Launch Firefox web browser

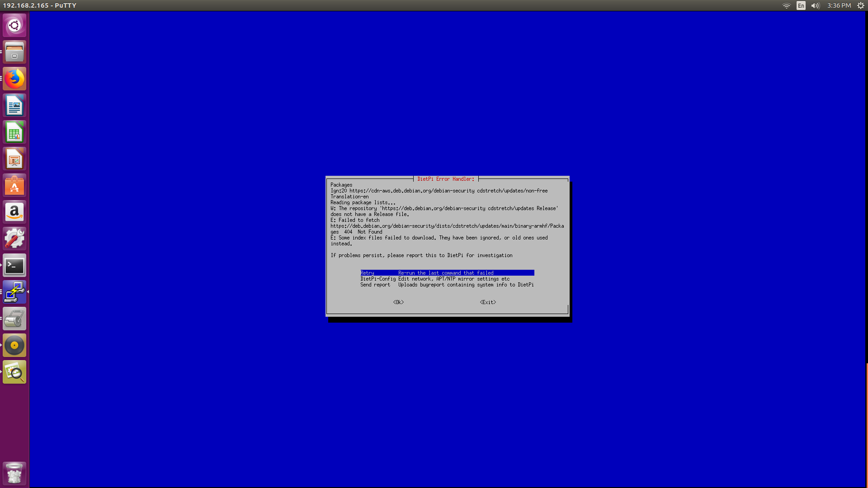[x=14, y=79]
